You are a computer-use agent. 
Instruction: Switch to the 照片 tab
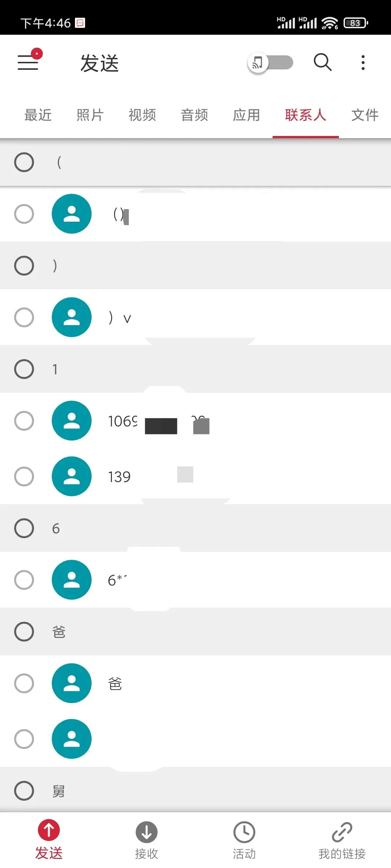tap(90, 115)
